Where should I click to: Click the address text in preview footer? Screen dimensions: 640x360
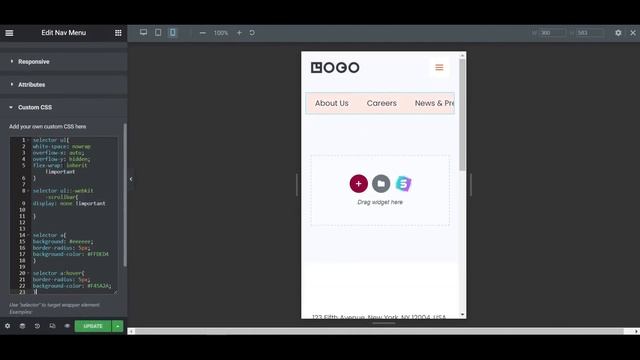point(379,316)
